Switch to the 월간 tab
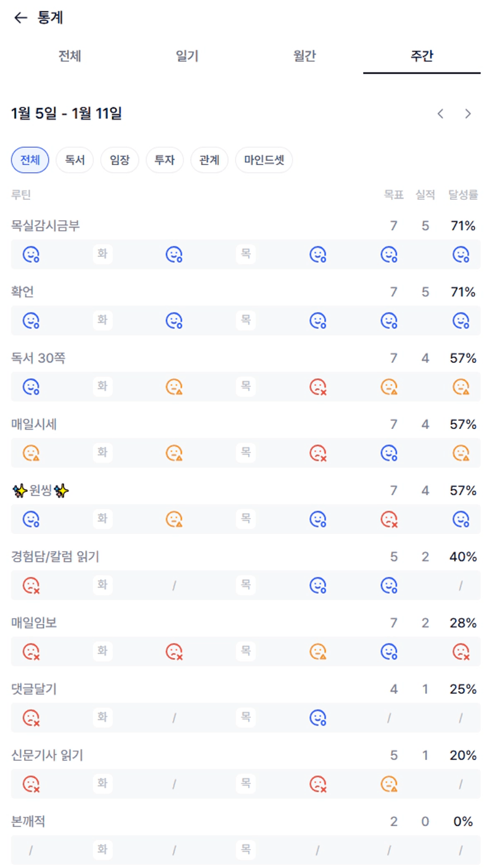The height and width of the screenshot is (868, 487). pyautogui.click(x=304, y=57)
